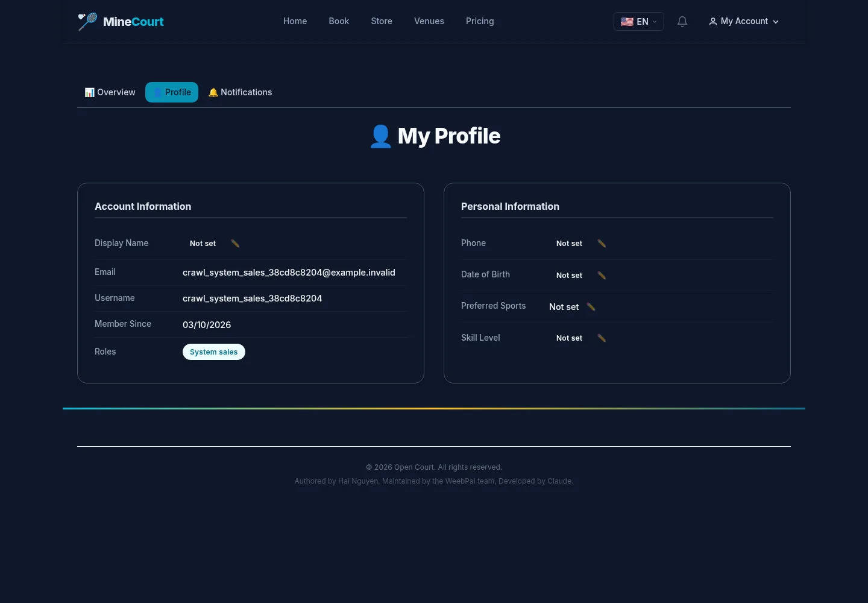Select the Profile tab
Screen dimensions: 868x603
tap(172, 92)
